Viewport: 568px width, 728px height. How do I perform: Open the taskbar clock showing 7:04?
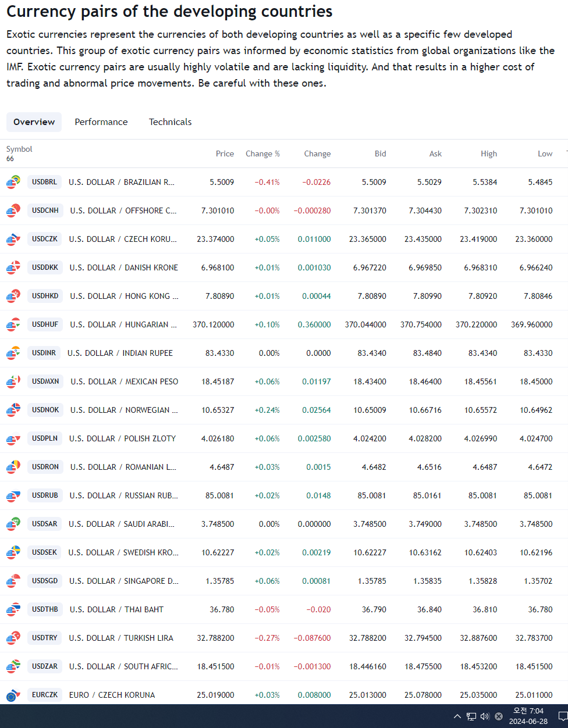point(528,716)
